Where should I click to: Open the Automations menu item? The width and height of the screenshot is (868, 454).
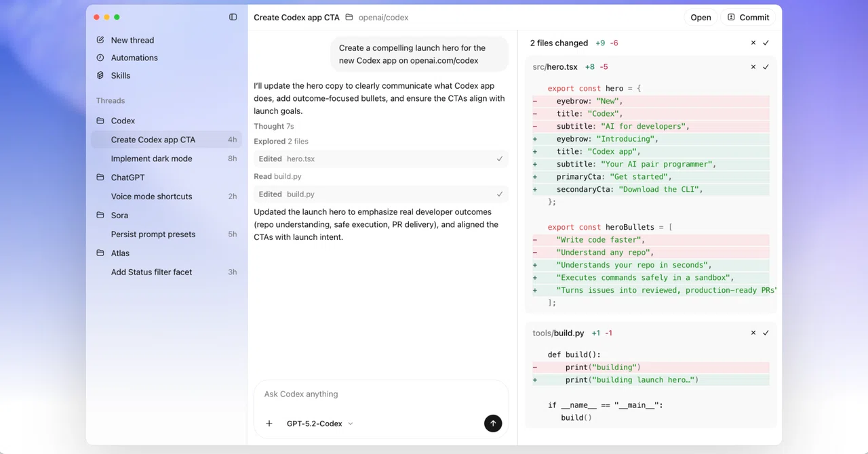pyautogui.click(x=166, y=58)
